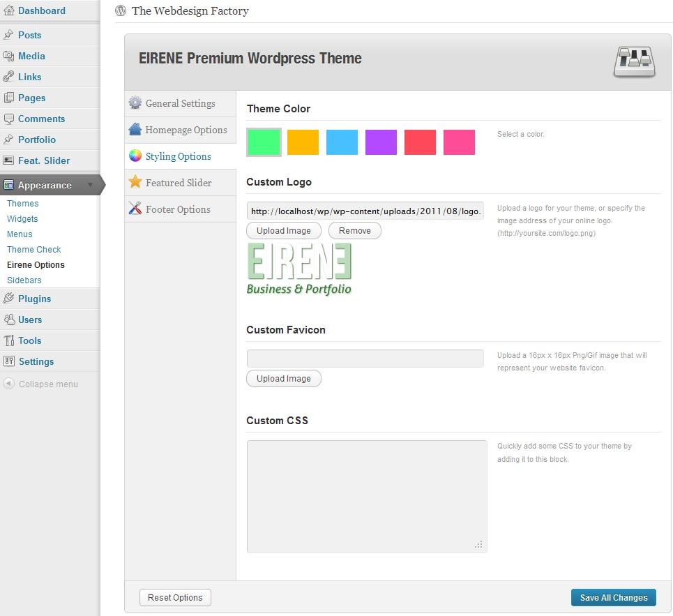Choose the orange theme color swatch
This screenshot has height=616, width=673.
[x=303, y=142]
